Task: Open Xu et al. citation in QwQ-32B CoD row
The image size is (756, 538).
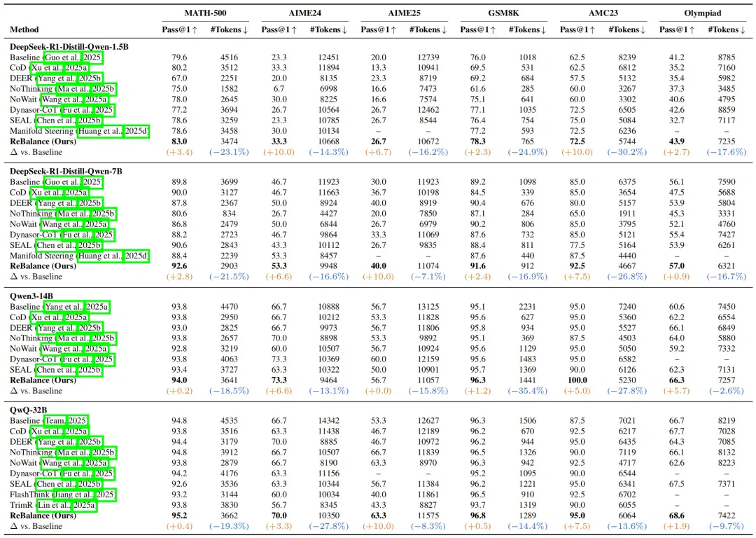Action: (46, 432)
